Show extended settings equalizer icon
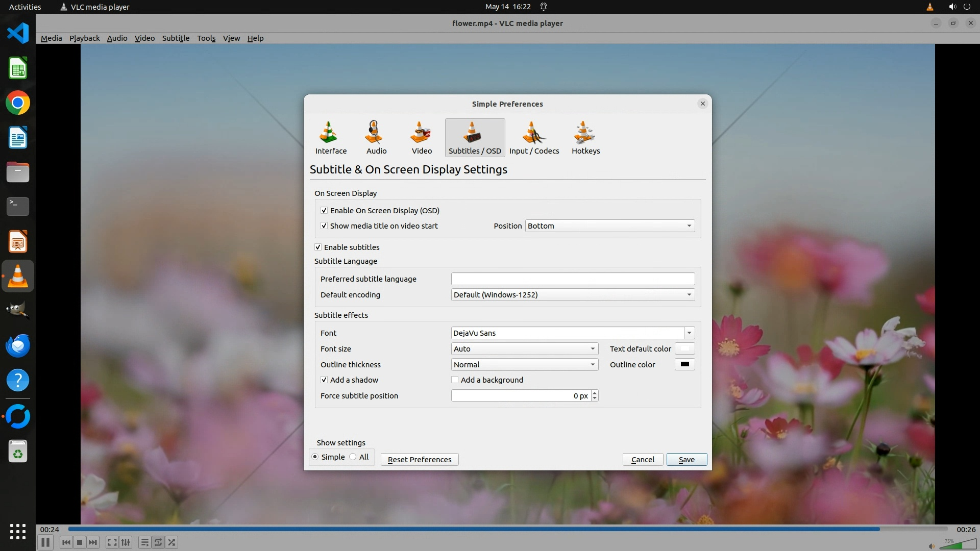This screenshot has width=980, height=551. pos(126,542)
